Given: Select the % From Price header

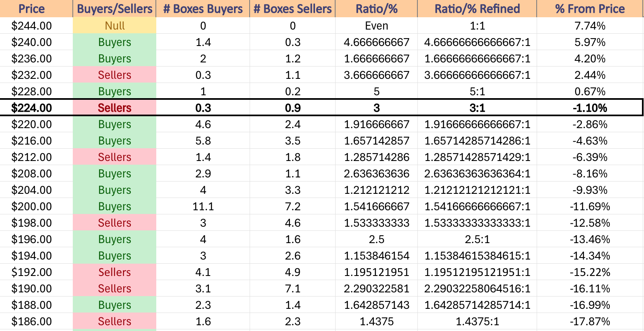Looking at the screenshot, I should click(x=590, y=9).
